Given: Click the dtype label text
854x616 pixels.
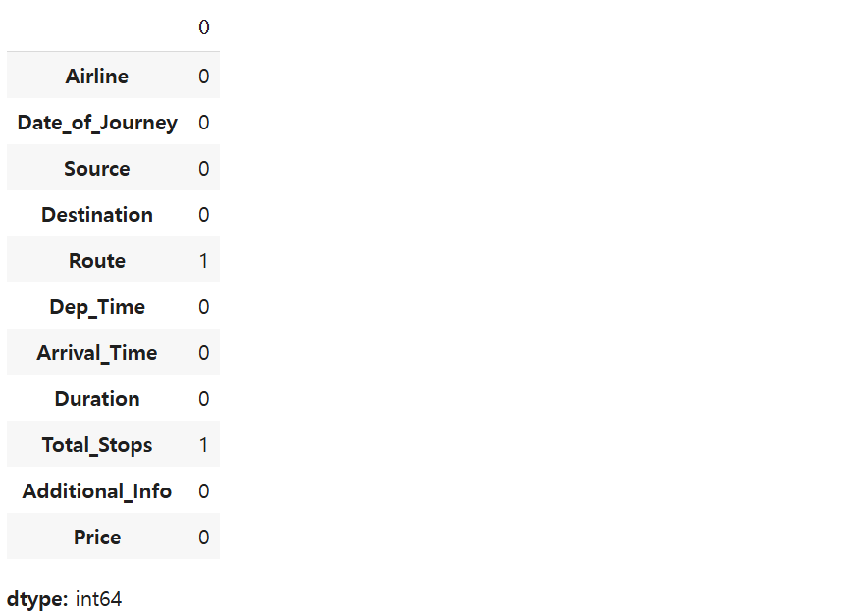Looking at the screenshot, I should click(37, 599).
